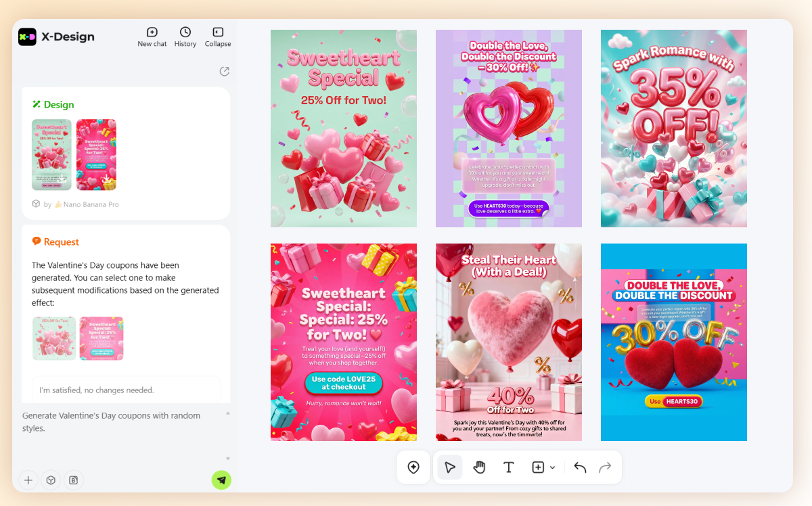Click the B-document icon in the chat bar
Screen dimensions: 812x506
click(73, 480)
